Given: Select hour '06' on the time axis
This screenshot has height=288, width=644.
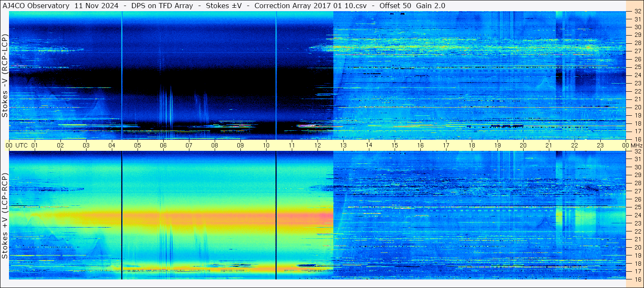Looking at the screenshot, I should point(163,145).
